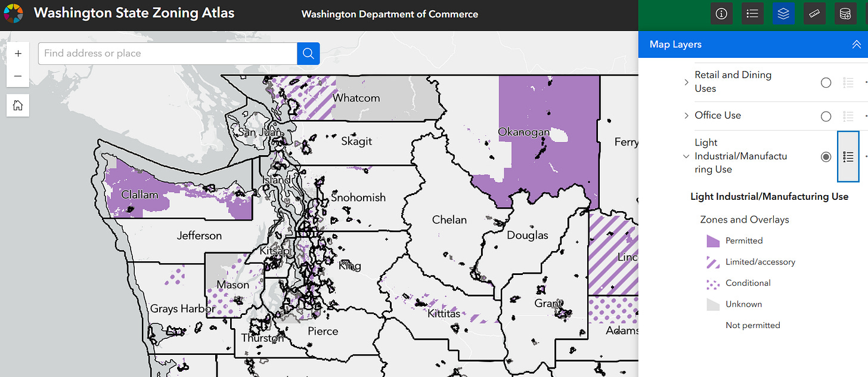The width and height of the screenshot is (868, 377).
Task: Click the search magnifier button
Action: click(308, 54)
